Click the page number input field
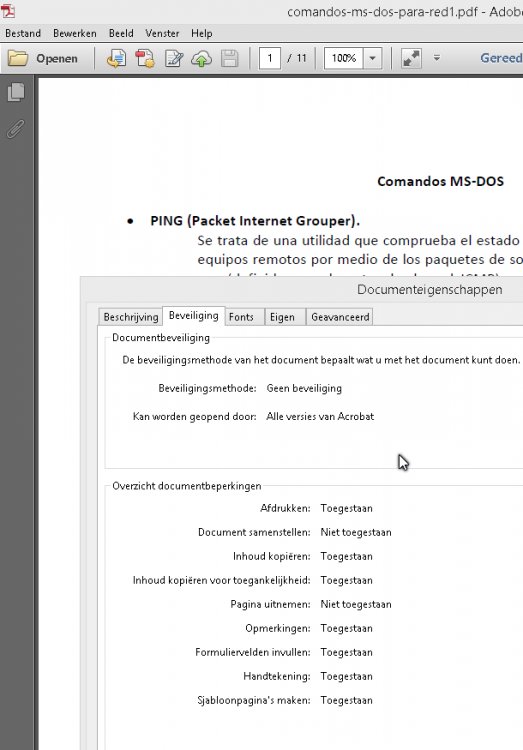The width and height of the screenshot is (523, 750). pyautogui.click(x=269, y=58)
